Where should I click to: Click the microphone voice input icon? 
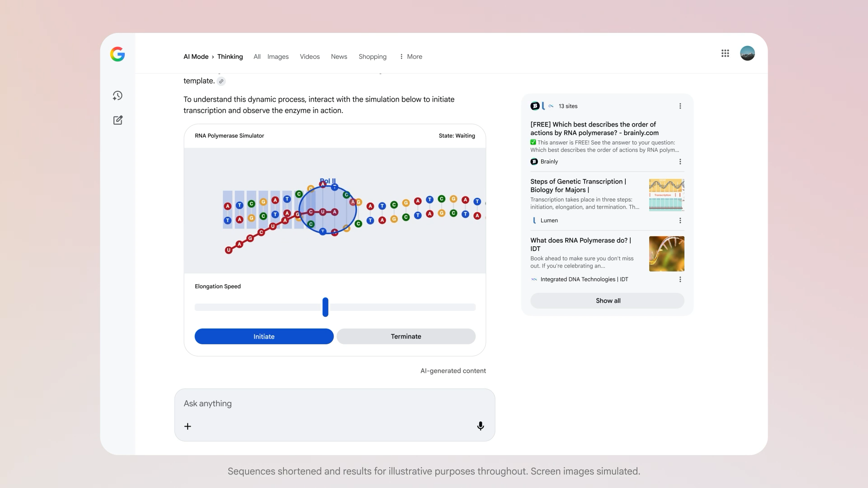tap(480, 426)
